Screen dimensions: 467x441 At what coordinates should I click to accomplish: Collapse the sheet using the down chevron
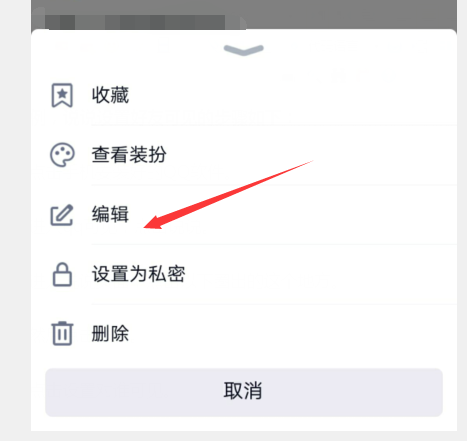pyautogui.click(x=244, y=50)
